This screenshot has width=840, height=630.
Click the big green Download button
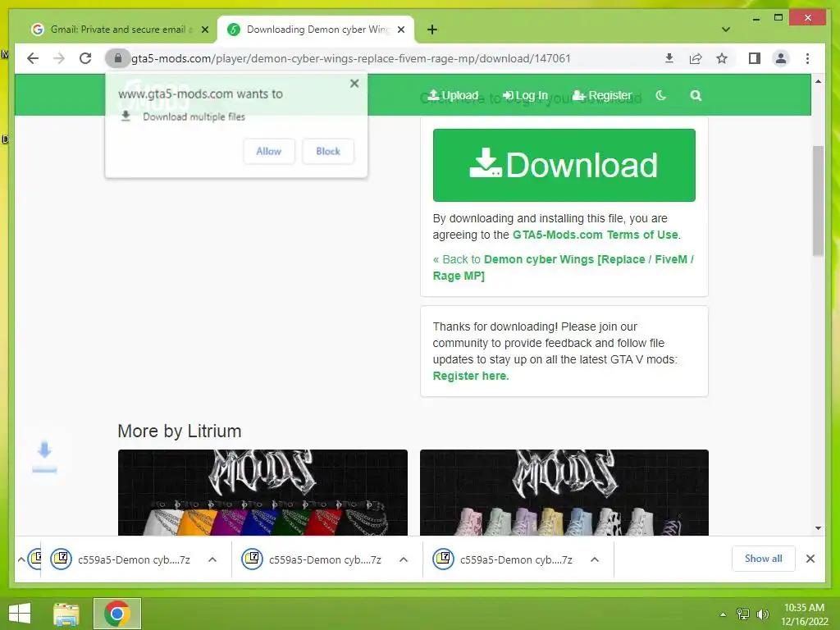click(564, 165)
